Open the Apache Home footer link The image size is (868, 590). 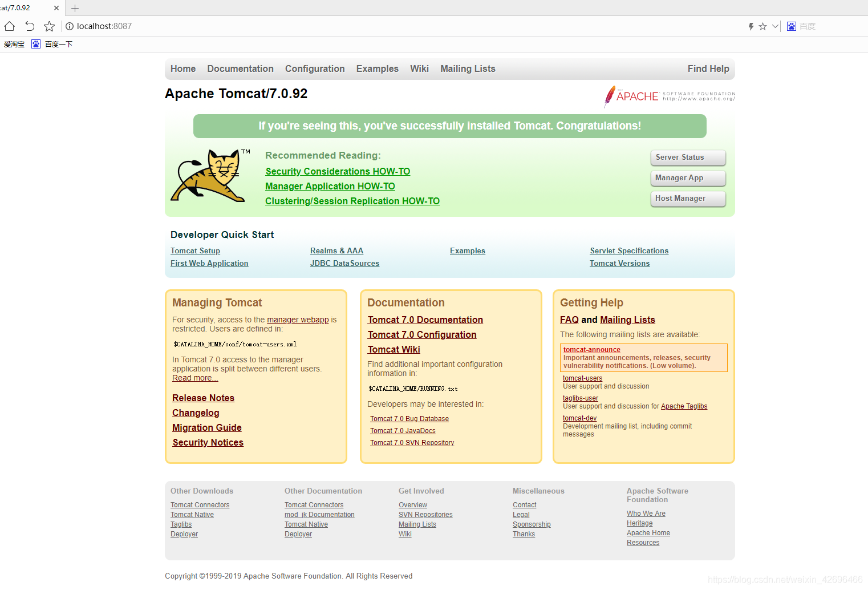tap(648, 533)
